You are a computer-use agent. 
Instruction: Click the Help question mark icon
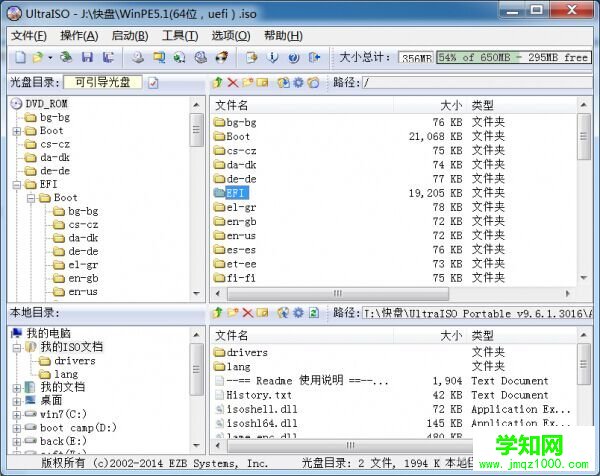click(x=293, y=58)
